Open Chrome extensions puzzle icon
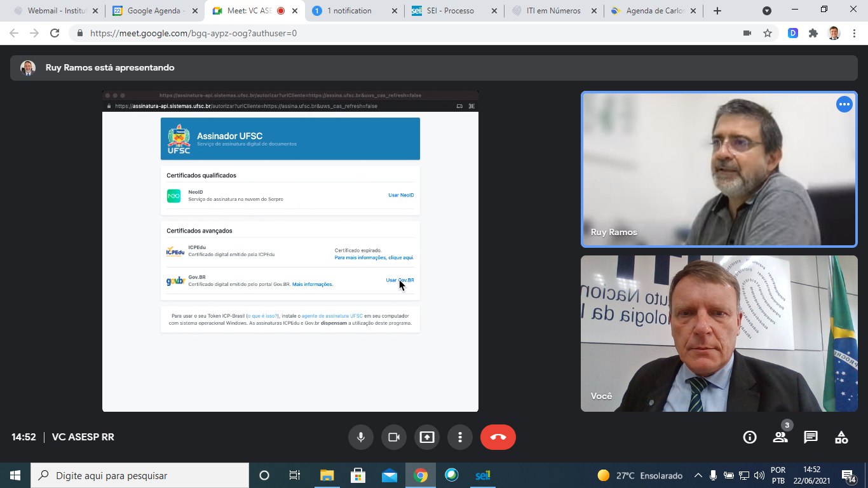This screenshot has height=488, width=868. pos(813,33)
